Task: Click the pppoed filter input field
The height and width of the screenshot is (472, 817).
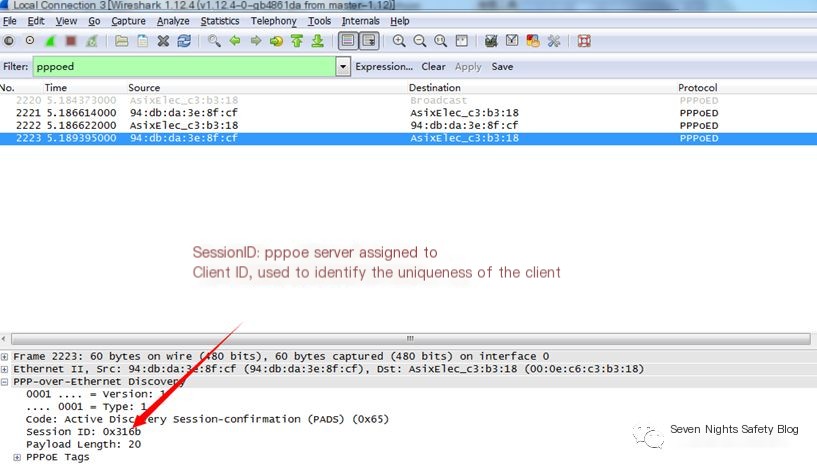Action: point(184,67)
